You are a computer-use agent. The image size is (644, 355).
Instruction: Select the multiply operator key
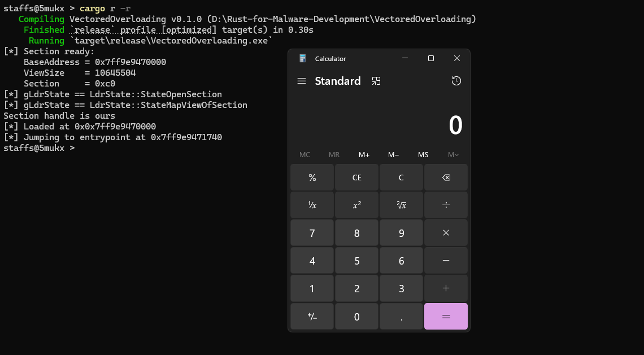(x=446, y=233)
